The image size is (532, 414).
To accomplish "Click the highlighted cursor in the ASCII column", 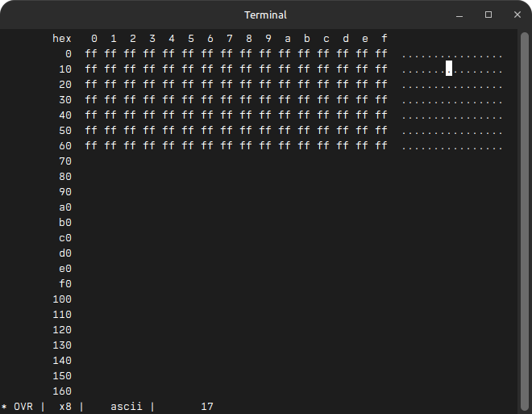I will (449, 69).
